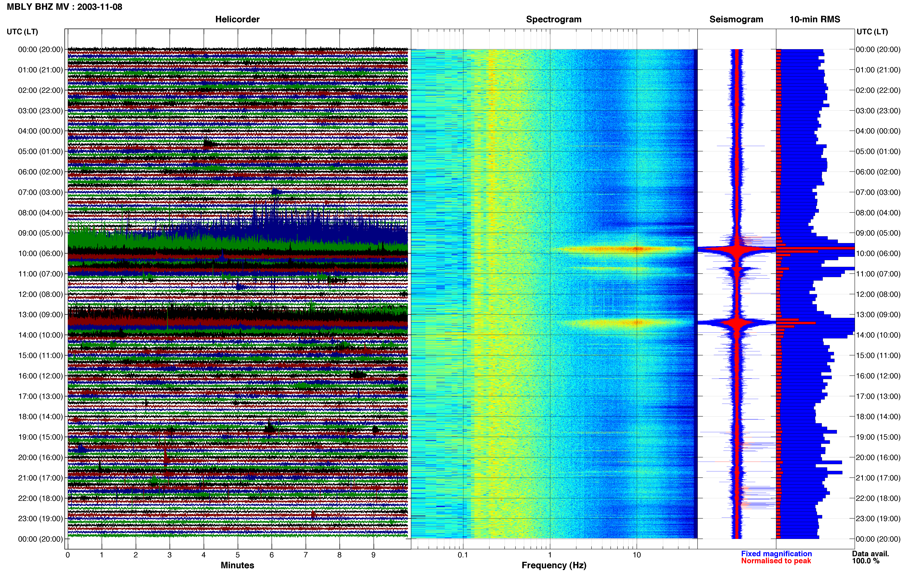Click 'UTC (LT)' label beside the RMS panel
The image size is (924, 578).
click(872, 32)
